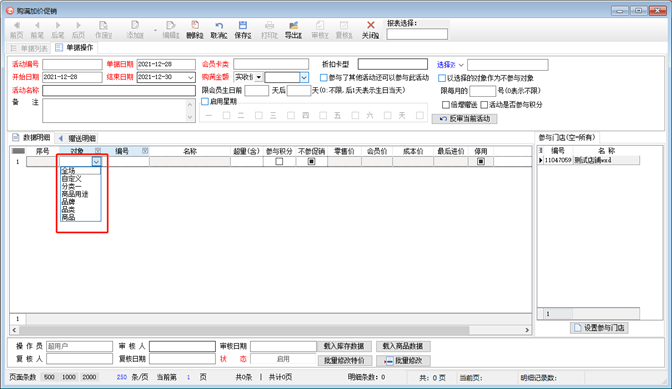Screen dimensions: 672x389
Task: Select 全场 from the 对象 list
Action: pos(80,171)
